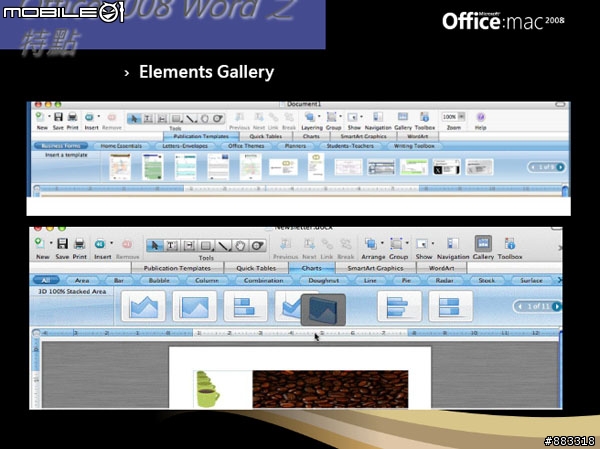This screenshot has height=449, width=600.
Task: Select the line tool in Newsletter Tools
Action: [223, 245]
